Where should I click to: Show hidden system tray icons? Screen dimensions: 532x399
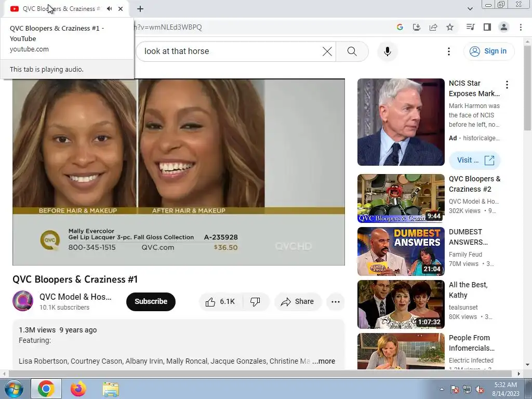pos(442,389)
